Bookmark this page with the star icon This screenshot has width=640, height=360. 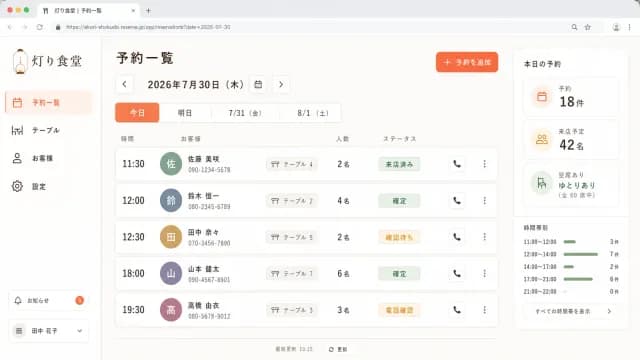(588, 27)
